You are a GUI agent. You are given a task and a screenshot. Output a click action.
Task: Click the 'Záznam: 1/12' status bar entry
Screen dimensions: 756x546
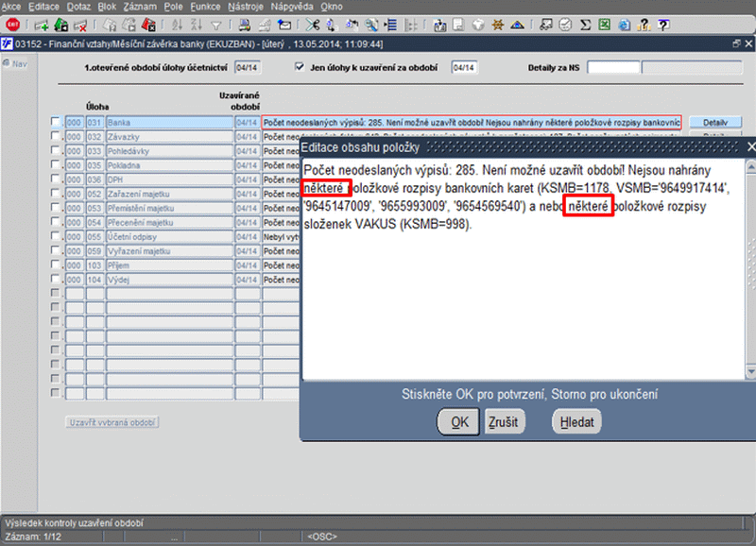[x=33, y=537]
